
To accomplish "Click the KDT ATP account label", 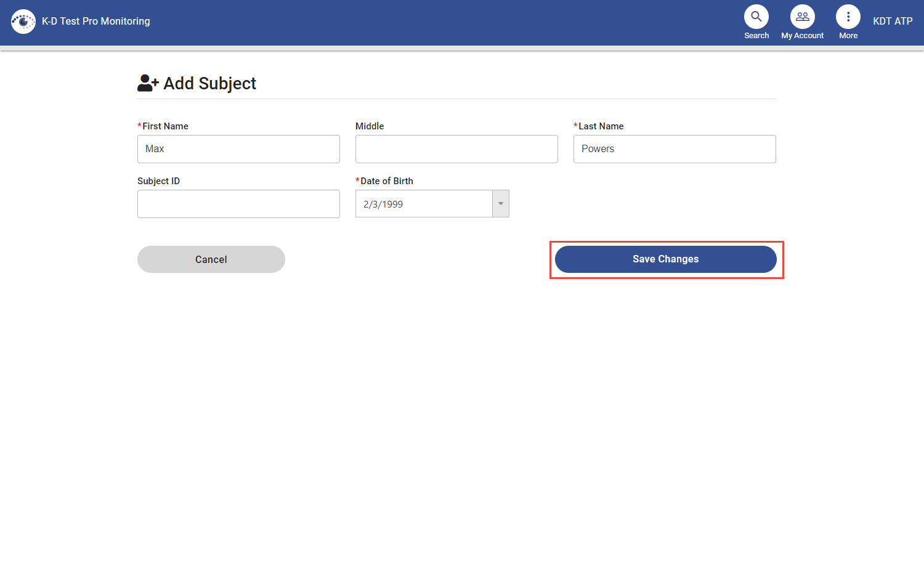I will click(892, 21).
